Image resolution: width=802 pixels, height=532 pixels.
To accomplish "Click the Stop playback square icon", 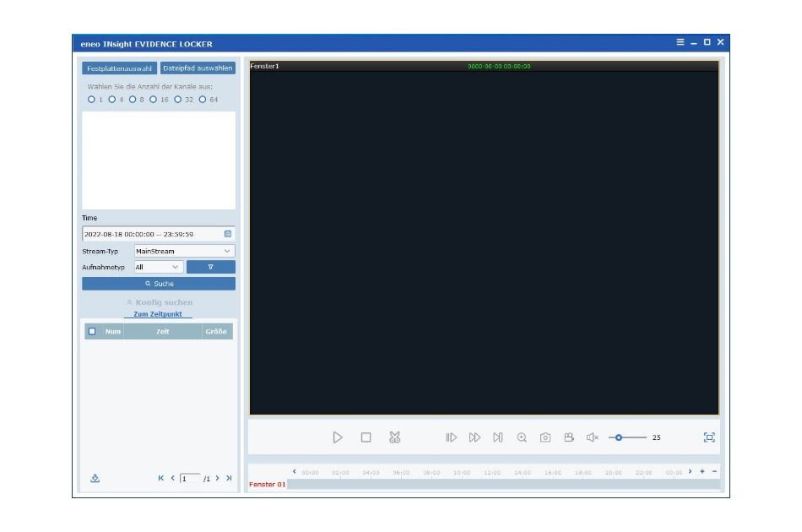I will (366, 437).
